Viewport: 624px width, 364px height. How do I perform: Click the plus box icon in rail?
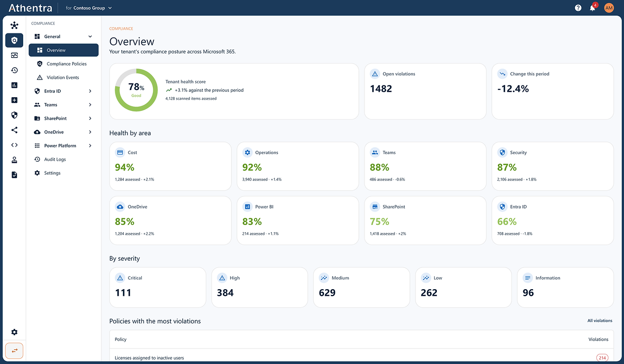pyautogui.click(x=14, y=100)
